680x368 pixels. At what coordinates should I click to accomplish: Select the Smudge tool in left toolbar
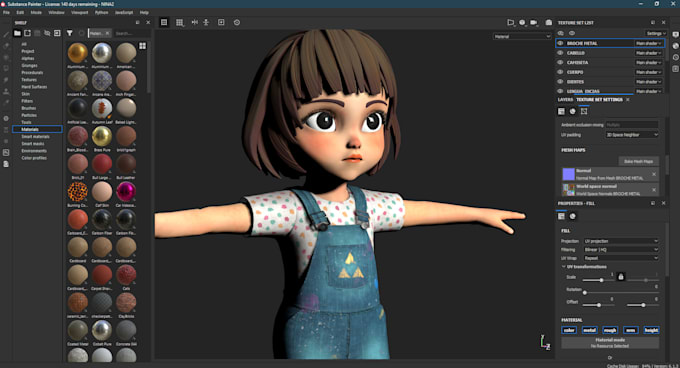(6, 80)
